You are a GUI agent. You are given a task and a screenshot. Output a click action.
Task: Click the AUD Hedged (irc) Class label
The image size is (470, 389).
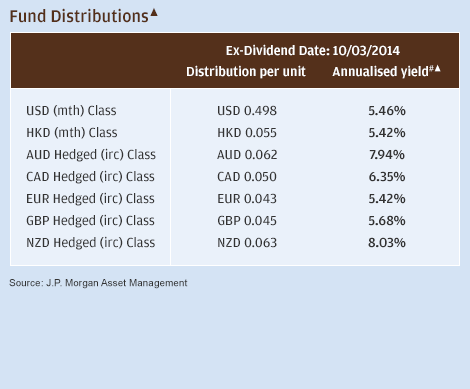click(x=91, y=155)
